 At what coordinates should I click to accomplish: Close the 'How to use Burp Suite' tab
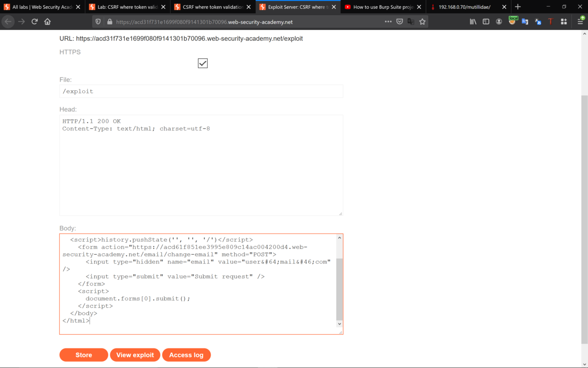419,7
